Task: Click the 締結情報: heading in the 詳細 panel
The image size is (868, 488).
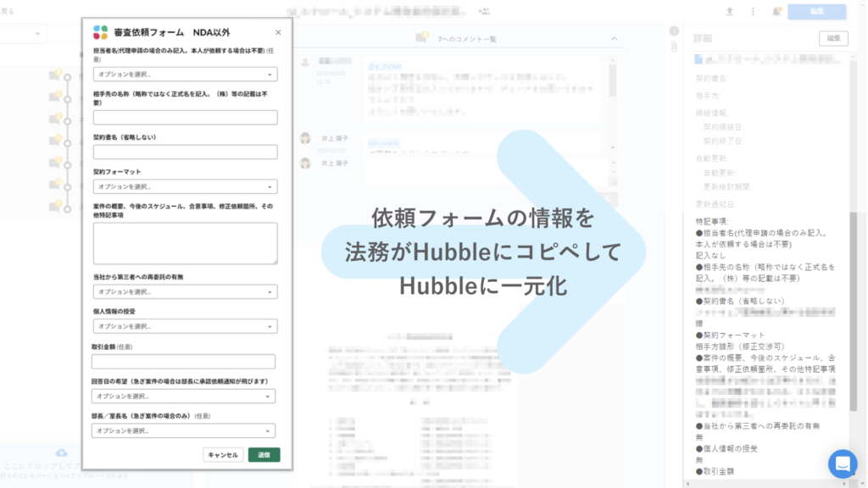Action: tap(712, 113)
